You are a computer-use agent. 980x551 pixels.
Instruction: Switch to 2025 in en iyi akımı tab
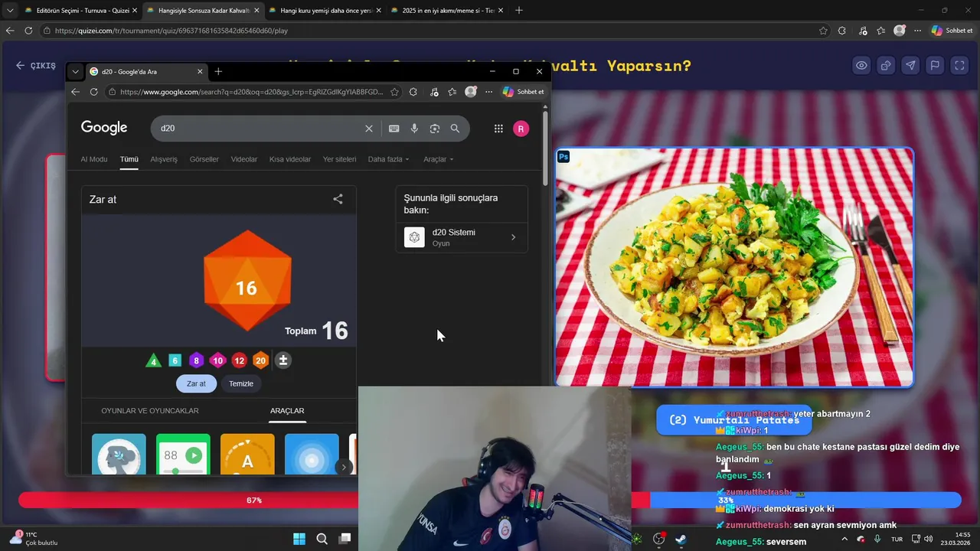point(446,11)
